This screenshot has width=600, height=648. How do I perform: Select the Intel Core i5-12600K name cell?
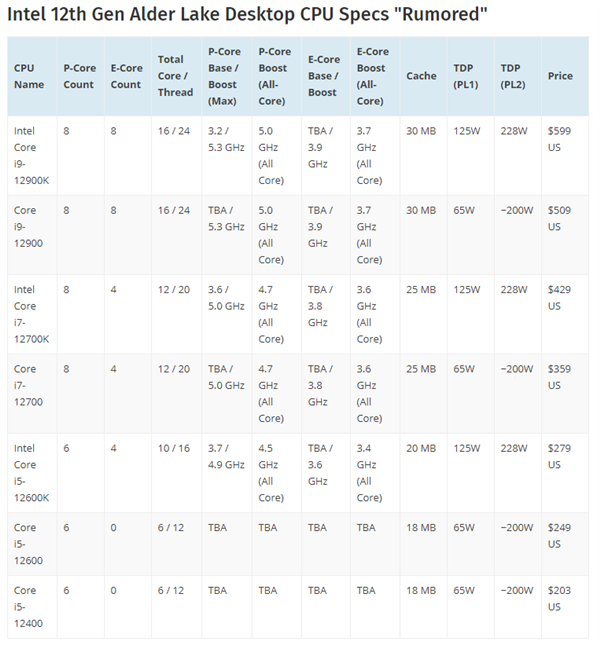pos(27,471)
